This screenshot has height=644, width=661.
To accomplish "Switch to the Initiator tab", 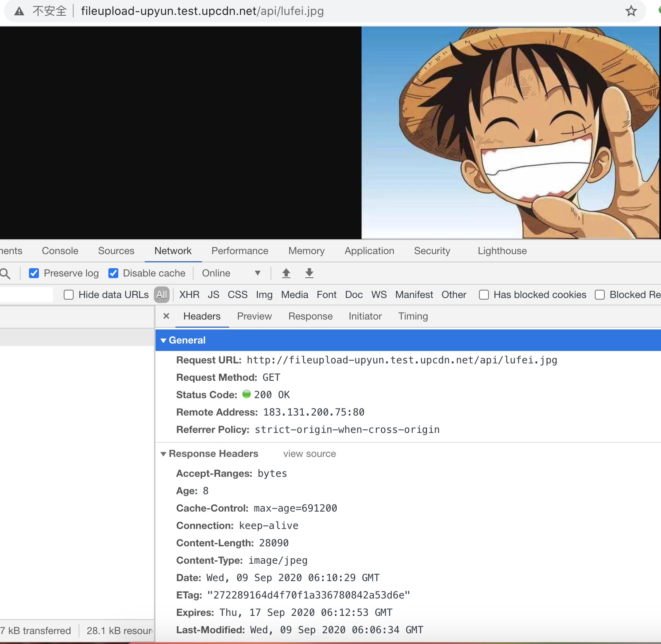I will (365, 316).
